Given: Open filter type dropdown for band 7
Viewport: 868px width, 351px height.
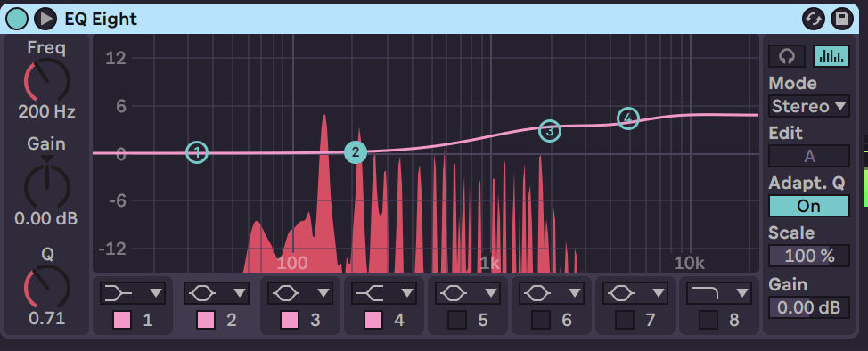Looking at the screenshot, I should click(x=635, y=293).
